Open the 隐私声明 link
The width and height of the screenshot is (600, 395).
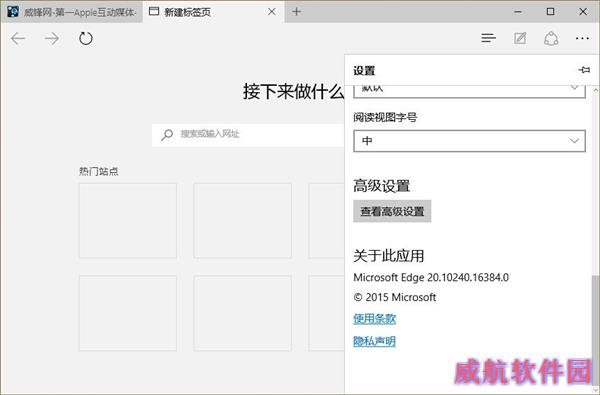374,341
